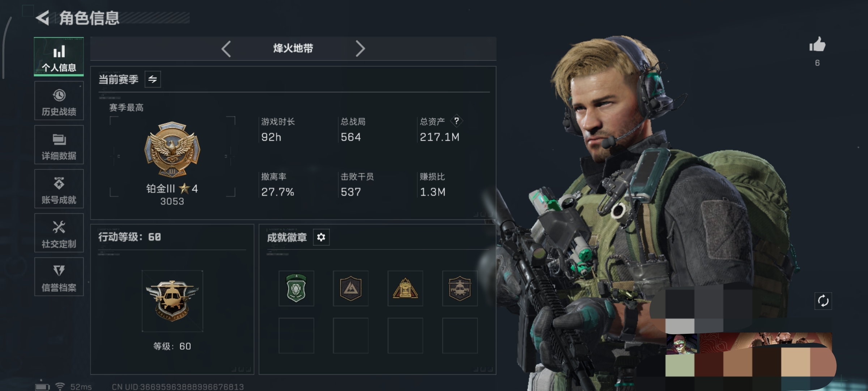Screen dimensions: 868x391
Task: Open the 总资产 question mark help
Action: tap(456, 121)
